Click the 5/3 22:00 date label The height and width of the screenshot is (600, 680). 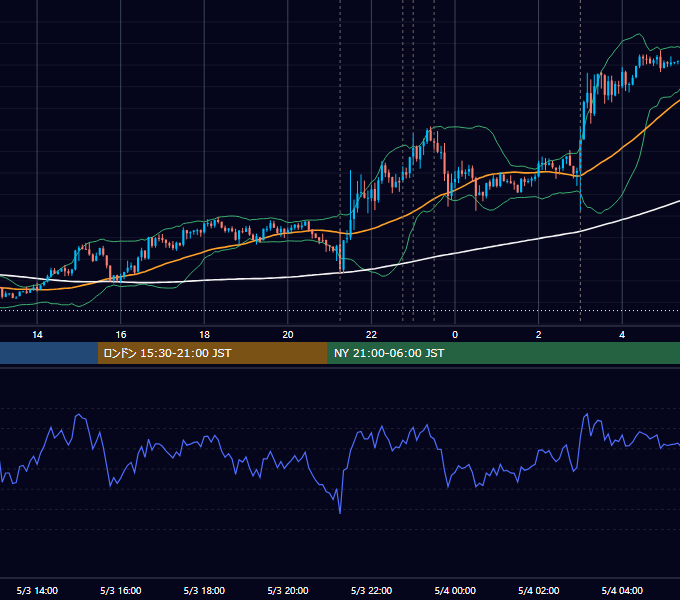[x=371, y=590]
